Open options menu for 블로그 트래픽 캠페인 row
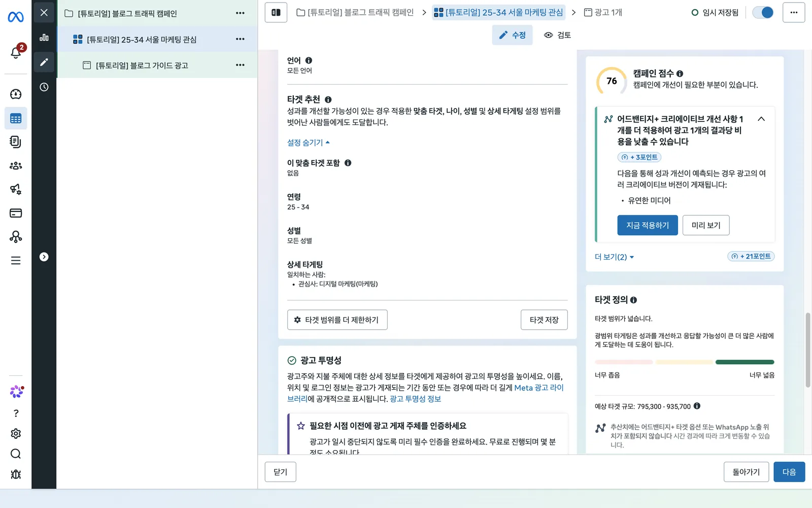 240,13
